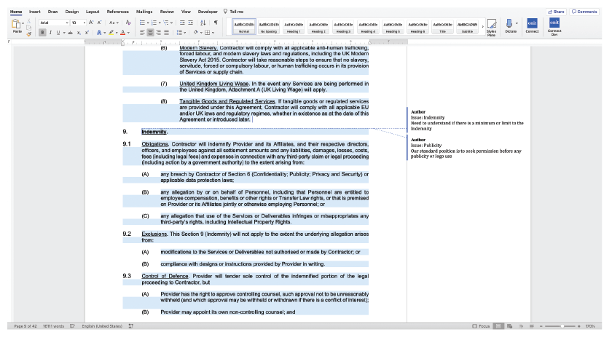Screen dimensions: 612x364
Task: Click the red font color button
Action: click(123, 33)
